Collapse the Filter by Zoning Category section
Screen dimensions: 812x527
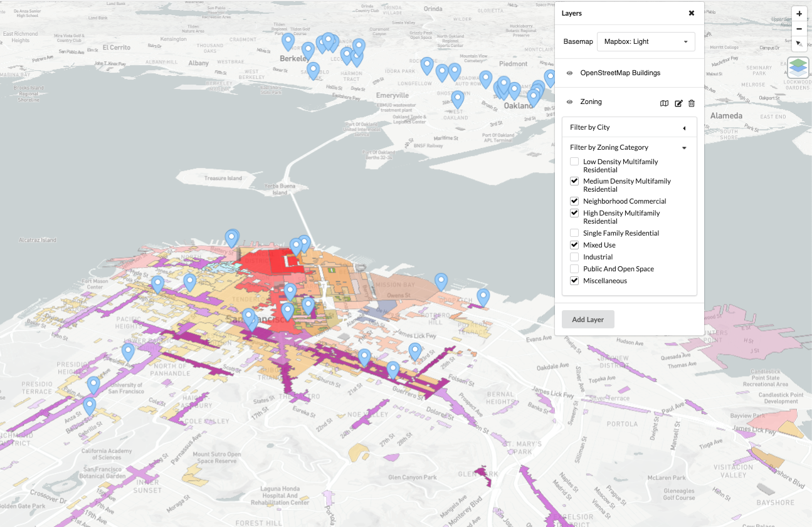pos(629,147)
